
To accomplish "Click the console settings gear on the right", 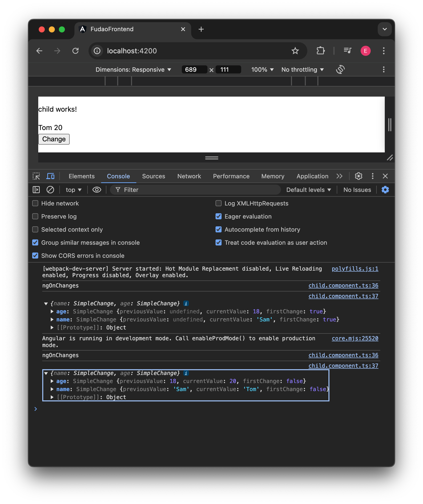I will coord(385,190).
